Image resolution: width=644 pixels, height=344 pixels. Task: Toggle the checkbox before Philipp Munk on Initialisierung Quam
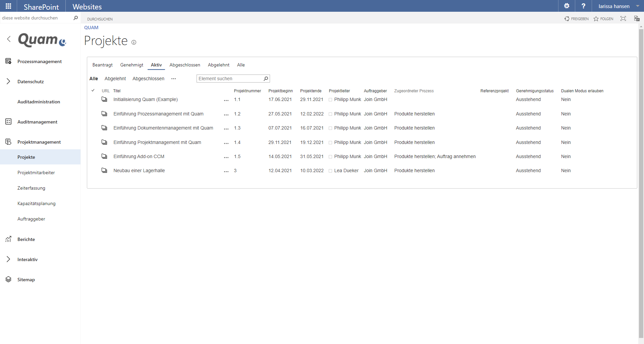pos(330,99)
